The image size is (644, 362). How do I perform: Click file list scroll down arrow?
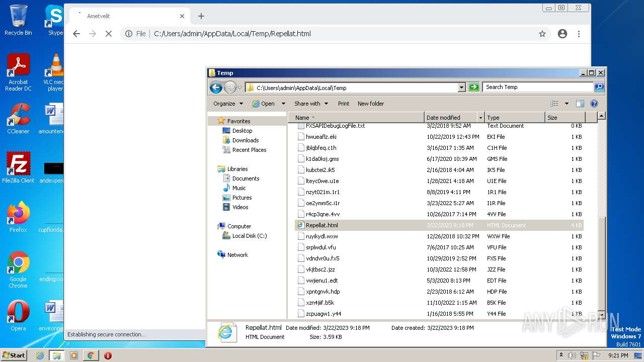pos(601,314)
